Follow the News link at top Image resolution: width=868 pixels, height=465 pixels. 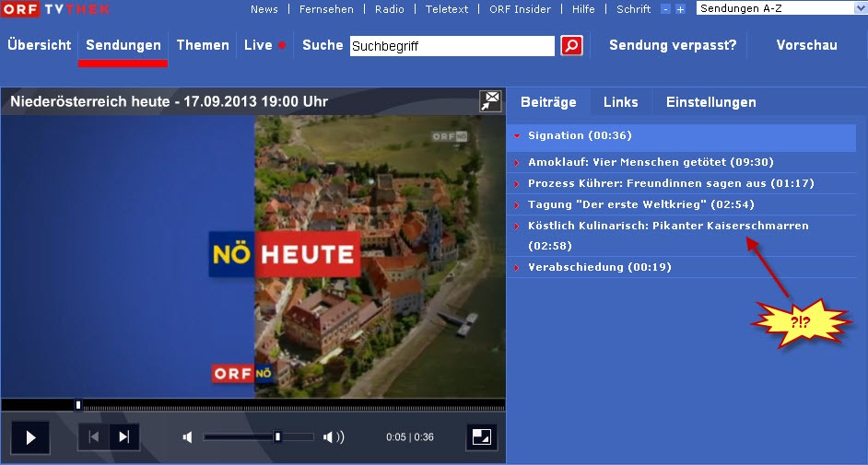264,9
